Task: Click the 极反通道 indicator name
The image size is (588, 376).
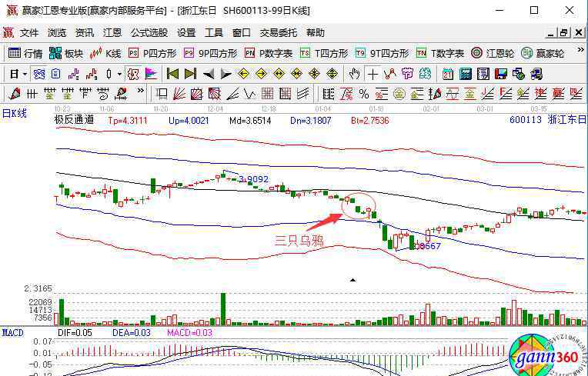Action: tap(74, 120)
